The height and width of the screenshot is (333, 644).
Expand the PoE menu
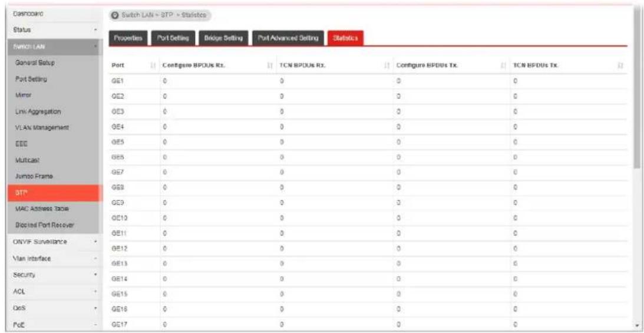coord(95,324)
